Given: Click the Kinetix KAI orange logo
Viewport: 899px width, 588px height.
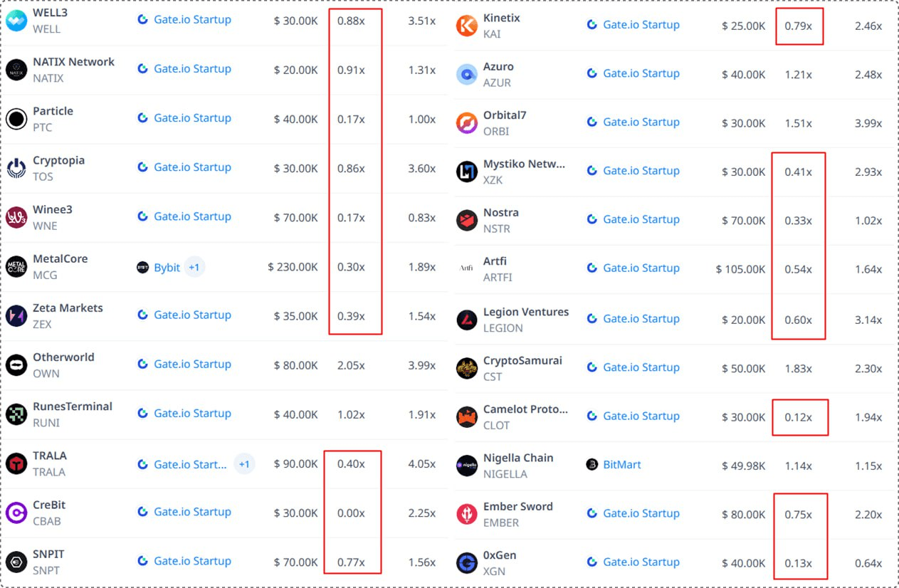Looking at the screenshot, I should click(467, 26).
